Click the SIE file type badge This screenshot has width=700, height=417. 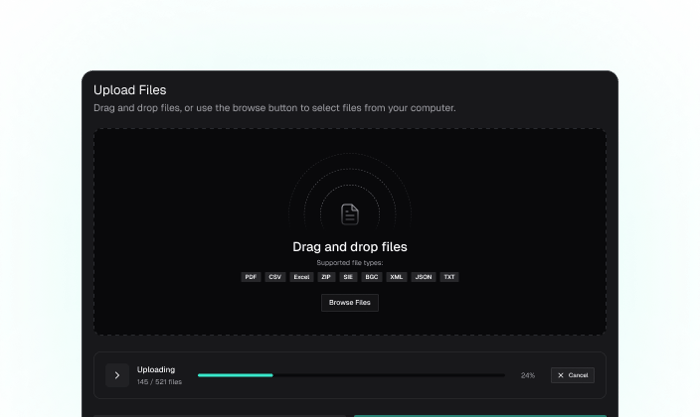click(x=348, y=277)
